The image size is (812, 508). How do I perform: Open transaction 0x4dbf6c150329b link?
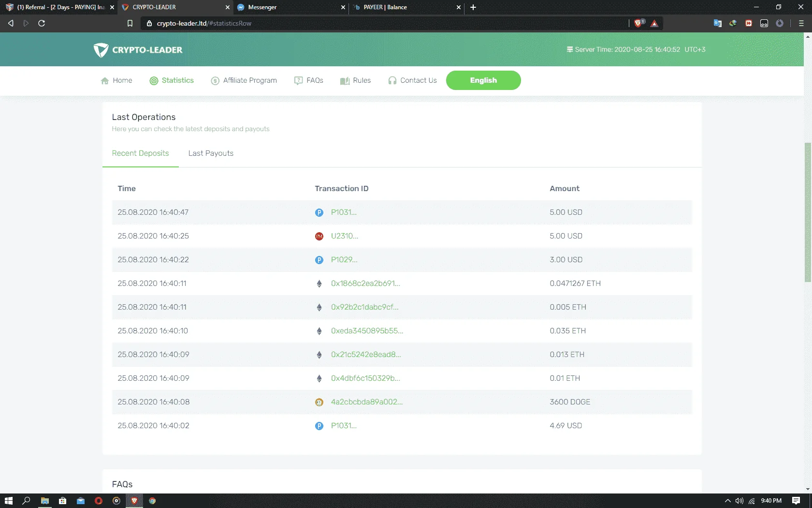365,378
